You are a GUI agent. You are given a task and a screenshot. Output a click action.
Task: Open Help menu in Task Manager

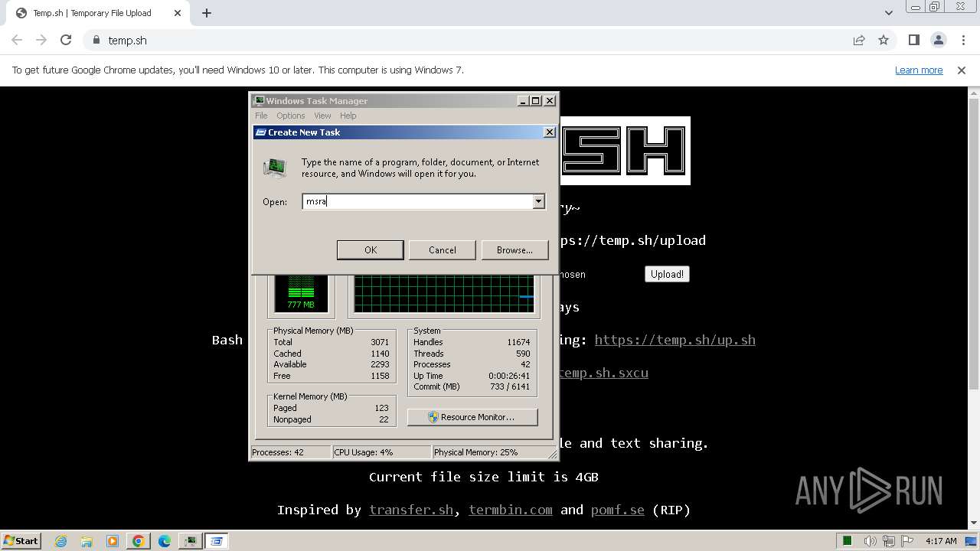pos(348,116)
